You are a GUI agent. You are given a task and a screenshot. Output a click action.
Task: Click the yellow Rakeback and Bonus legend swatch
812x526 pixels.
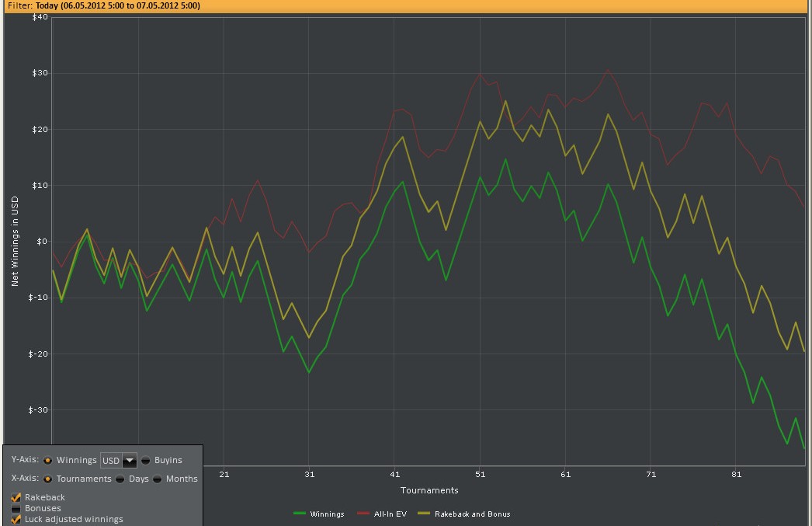pyautogui.click(x=424, y=514)
